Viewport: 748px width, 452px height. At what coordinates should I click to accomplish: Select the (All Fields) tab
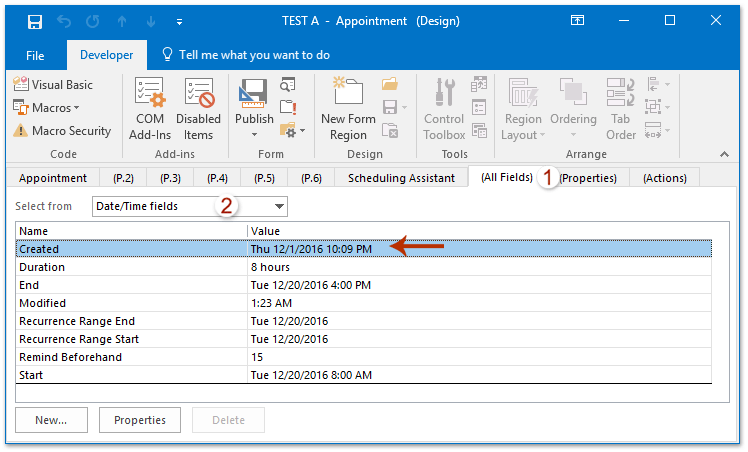point(507,177)
